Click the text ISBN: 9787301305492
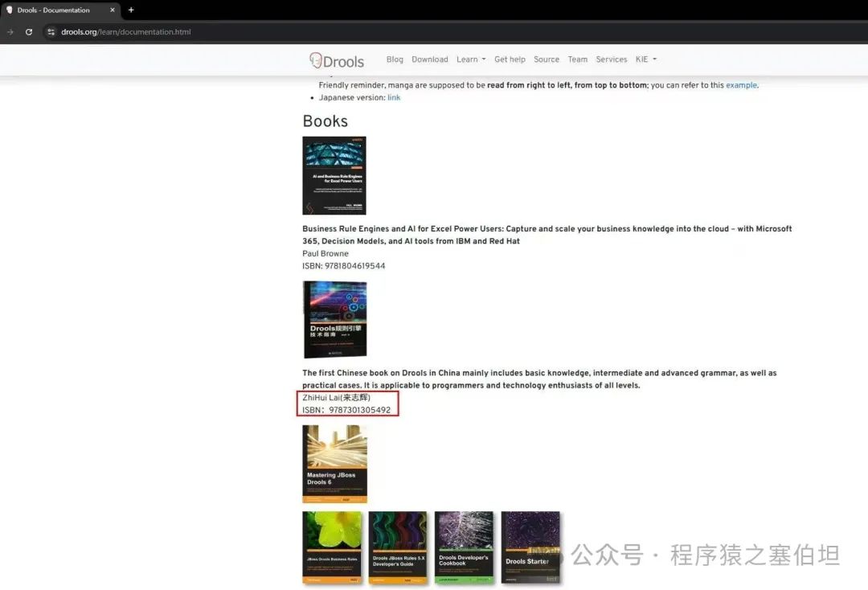This screenshot has width=868, height=590. [x=346, y=410]
